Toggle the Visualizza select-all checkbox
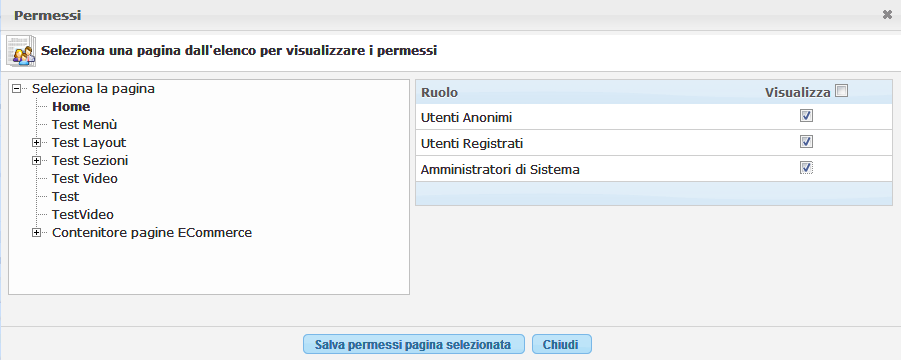Viewport: 901px width, 360px height. pos(842,91)
